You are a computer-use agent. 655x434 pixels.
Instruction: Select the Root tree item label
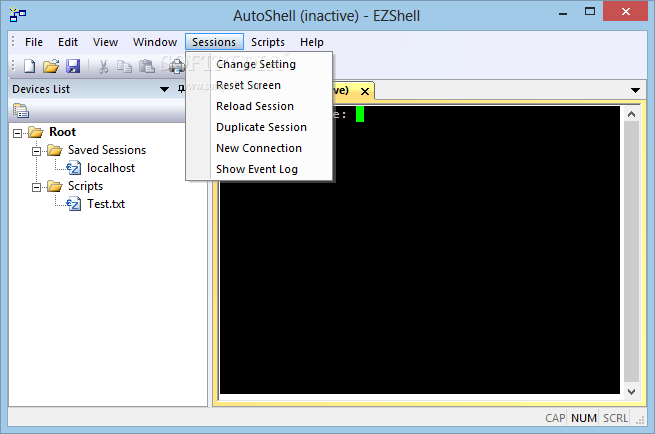[63, 132]
